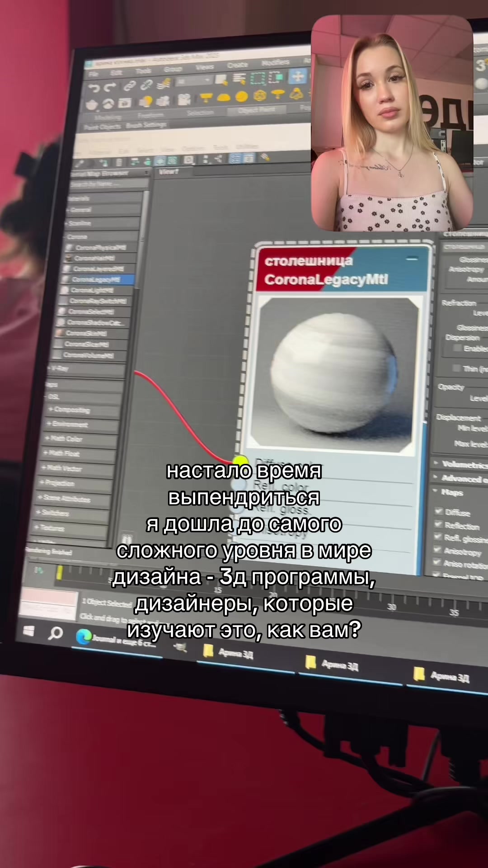Viewport: 488px width, 868px height.
Task: Select CoronaPhysicalMtl in the browser list
Action: [x=100, y=247]
